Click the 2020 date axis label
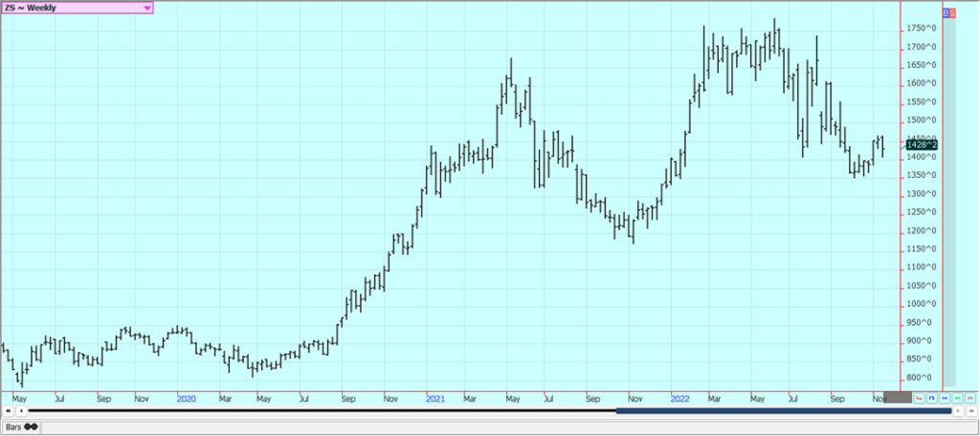 click(186, 398)
